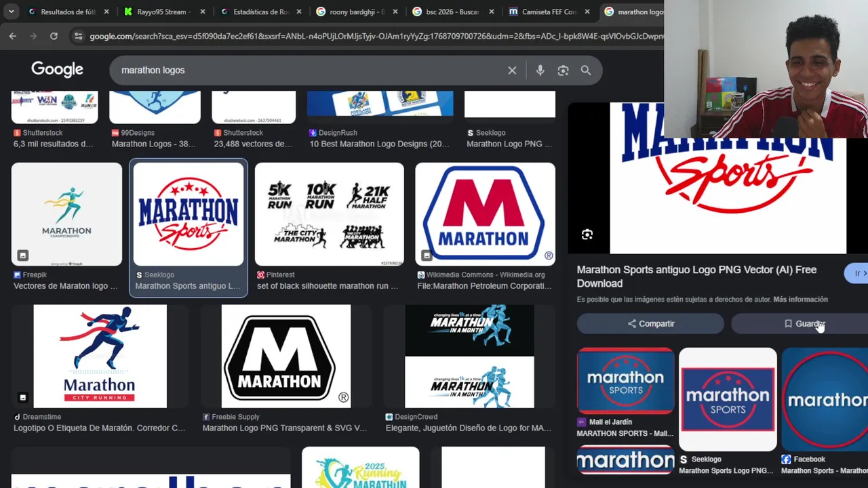
Task: Go back with browser back arrow
Action: [12, 36]
